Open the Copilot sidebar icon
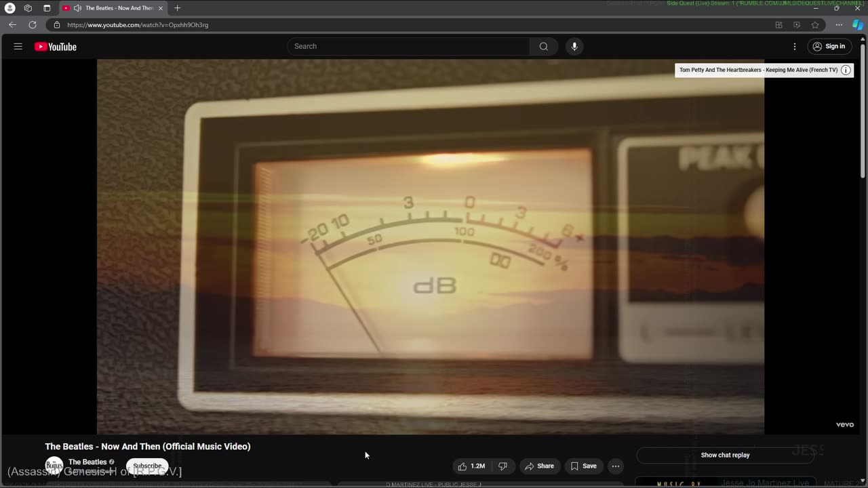Screen dimensions: 868x488 point(857,25)
